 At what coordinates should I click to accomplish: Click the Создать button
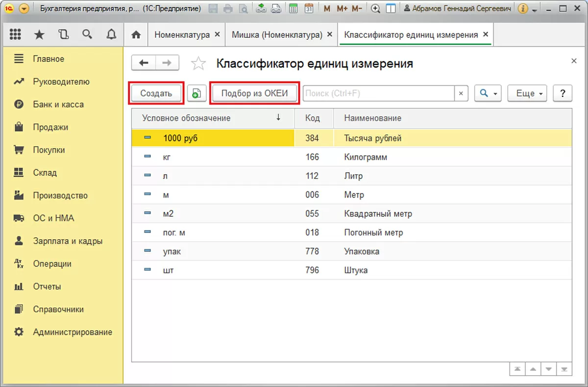coord(156,93)
